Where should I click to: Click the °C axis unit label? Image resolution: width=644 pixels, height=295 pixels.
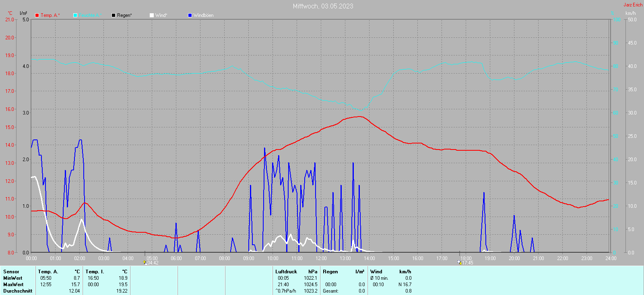10,13
